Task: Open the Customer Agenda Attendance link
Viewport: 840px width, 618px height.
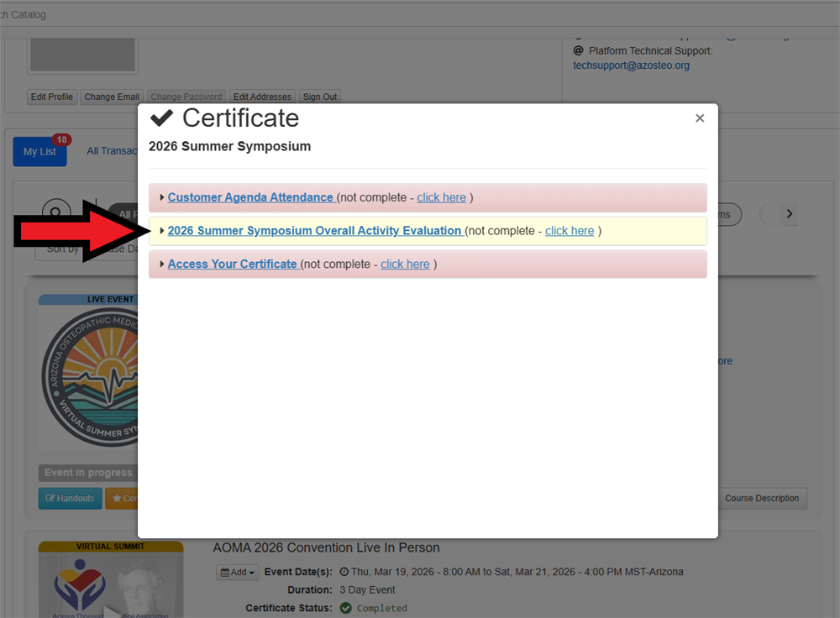Action: 250,197
